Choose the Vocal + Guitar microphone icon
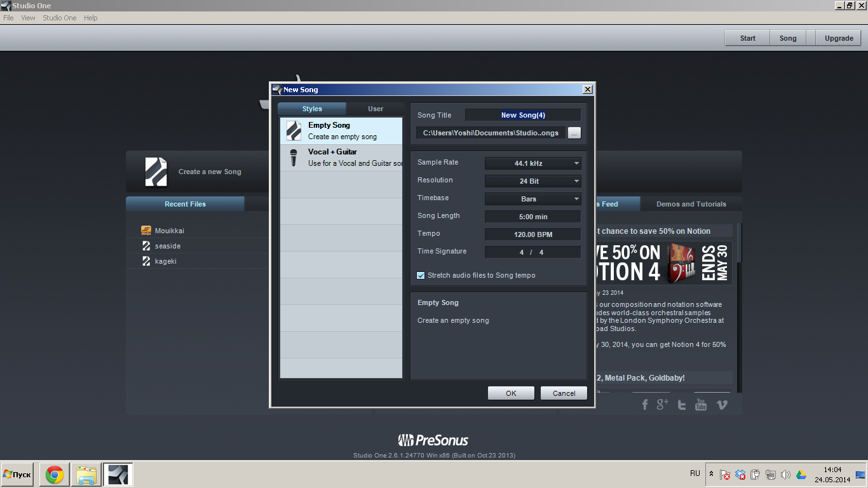This screenshot has height=488, width=868. point(294,158)
